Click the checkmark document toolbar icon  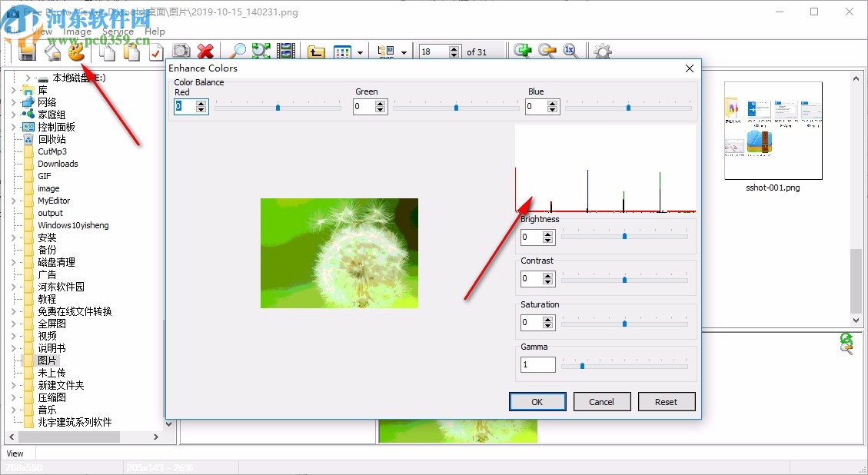pyautogui.click(x=155, y=51)
